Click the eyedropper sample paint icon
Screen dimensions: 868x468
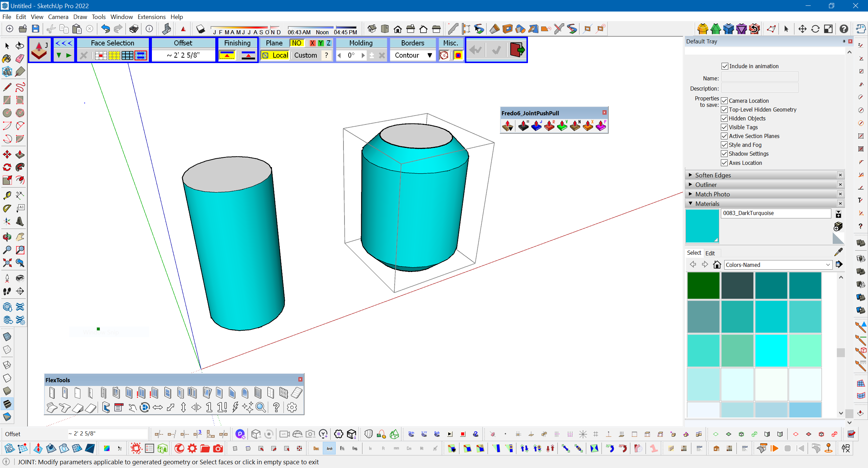[838, 252]
